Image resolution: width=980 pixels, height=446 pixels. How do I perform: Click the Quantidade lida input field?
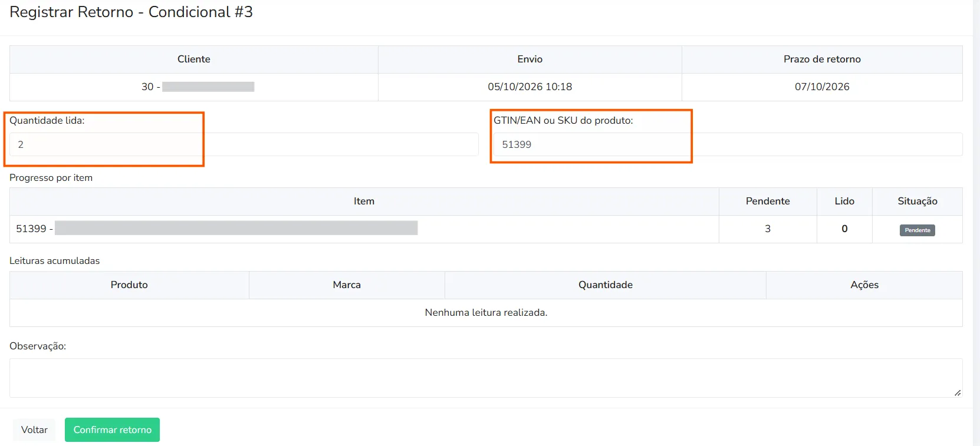[x=244, y=144]
